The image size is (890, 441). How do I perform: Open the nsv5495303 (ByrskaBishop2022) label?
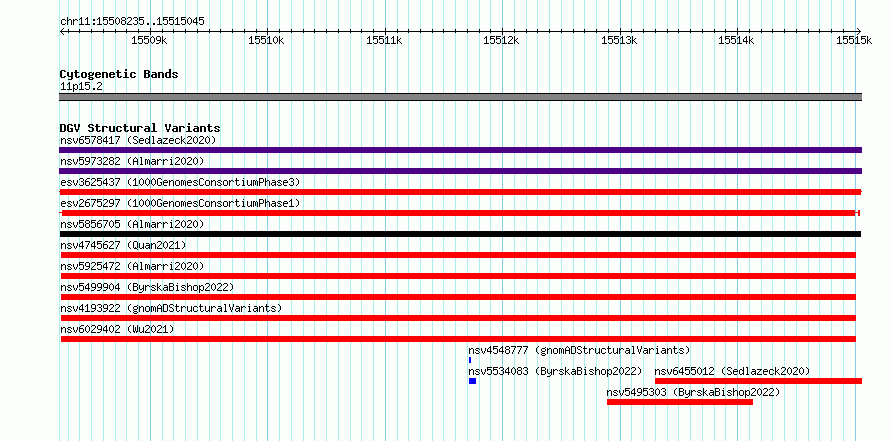click(693, 392)
